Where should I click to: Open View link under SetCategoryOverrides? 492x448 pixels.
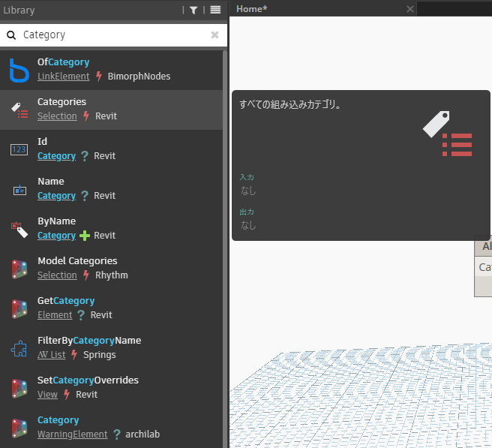(47, 395)
